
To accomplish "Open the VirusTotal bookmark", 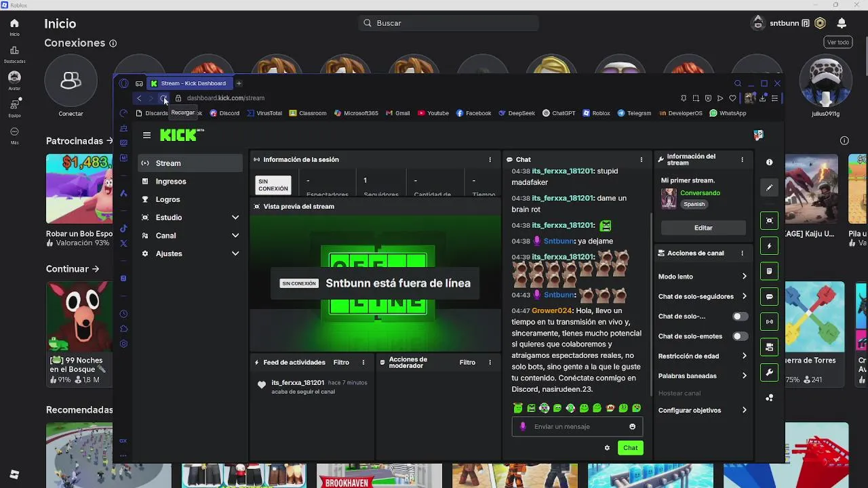I will 264,113.
